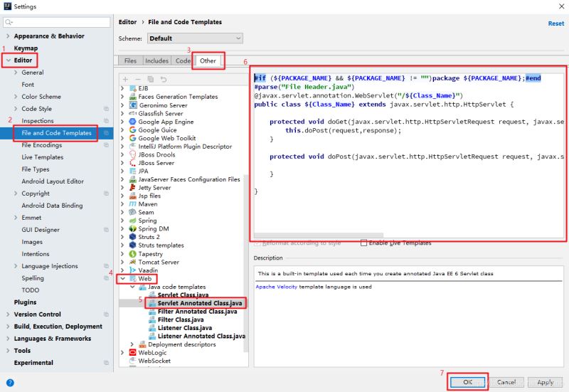The image size is (569, 392).
Task: Open the Scheme dropdown
Action: pos(194,38)
